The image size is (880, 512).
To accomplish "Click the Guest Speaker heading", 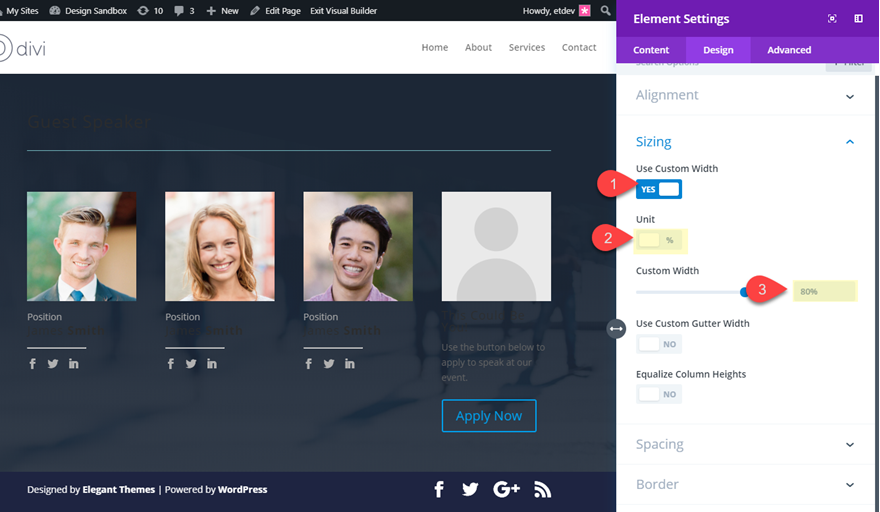I will click(x=89, y=122).
